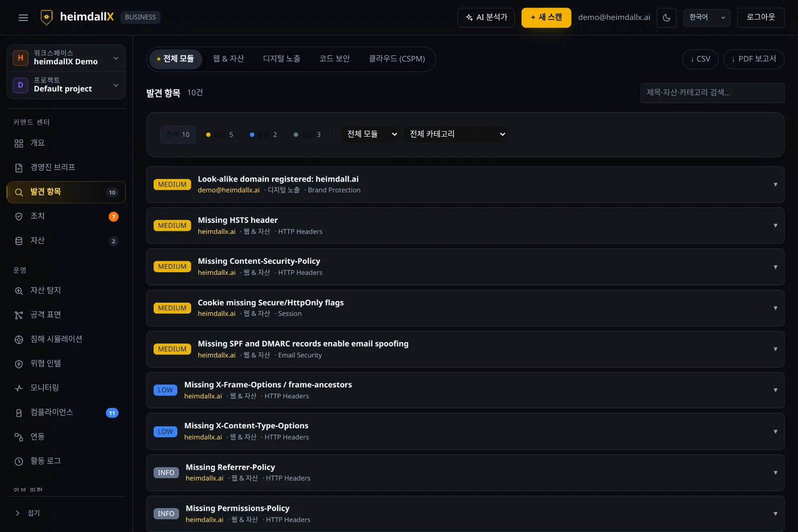Open the 전체 모듈 filter dropdown
This screenshot has width=798, height=532.
tap(372, 134)
